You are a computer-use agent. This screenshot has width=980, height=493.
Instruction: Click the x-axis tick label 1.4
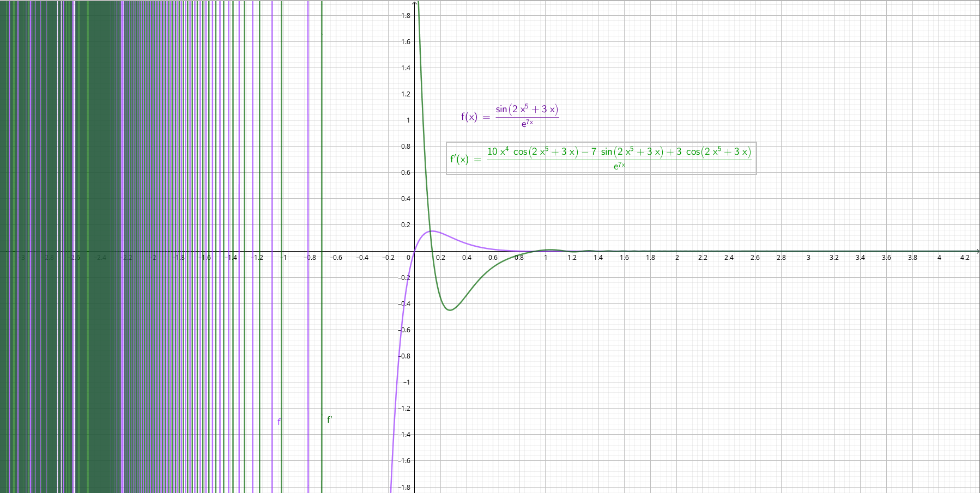click(x=598, y=258)
